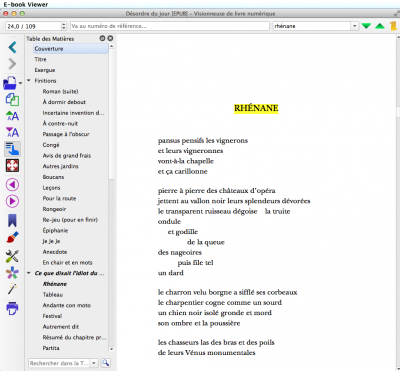Open Autres jardins chapter
Image resolution: width=400 pixels, height=371 pixels.
pyautogui.click(x=60, y=166)
